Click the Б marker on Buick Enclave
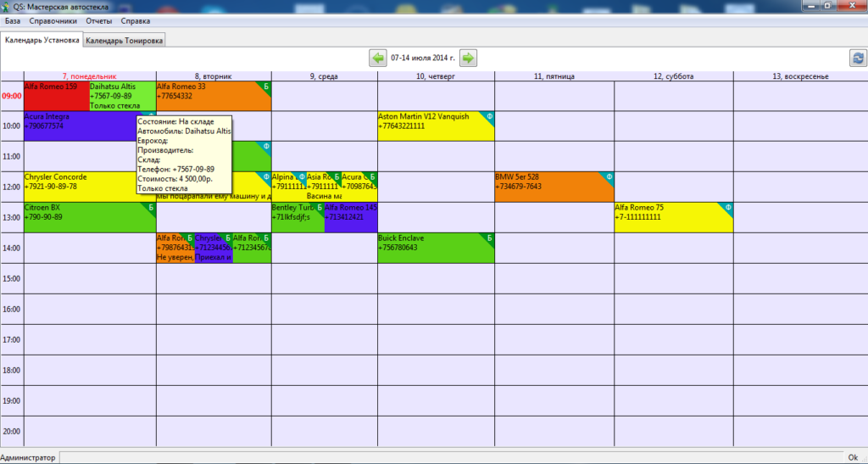The height and width of the screenshot is (464, 868). [x=489, y=238]
